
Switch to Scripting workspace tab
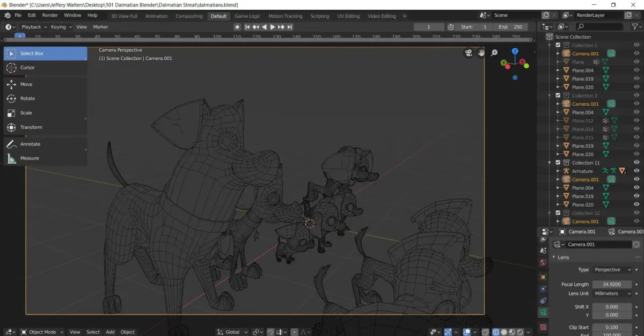click(320, 16)
